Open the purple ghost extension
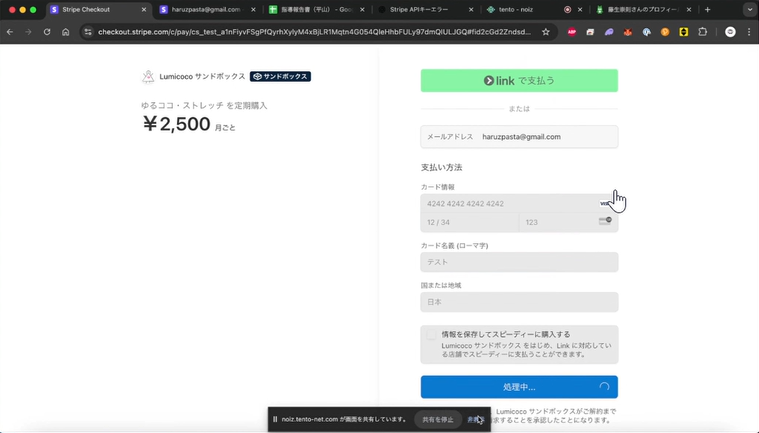 click(609, 32)
